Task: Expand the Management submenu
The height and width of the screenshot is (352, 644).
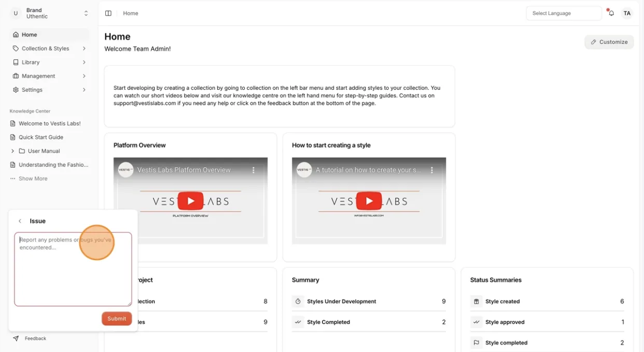Action: (x=84, y=76)
